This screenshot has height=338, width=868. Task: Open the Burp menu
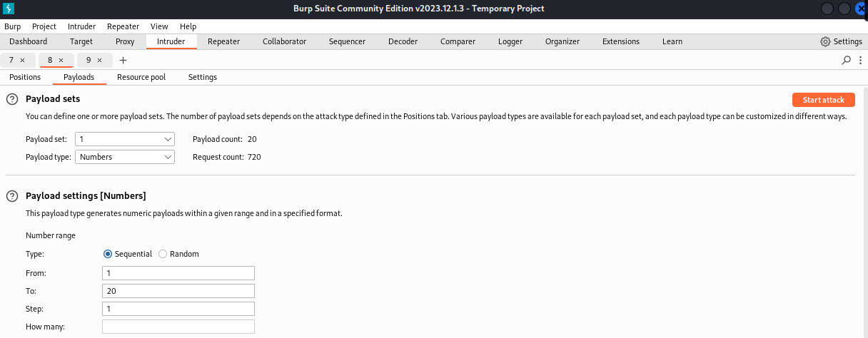[x=12, y=26]
